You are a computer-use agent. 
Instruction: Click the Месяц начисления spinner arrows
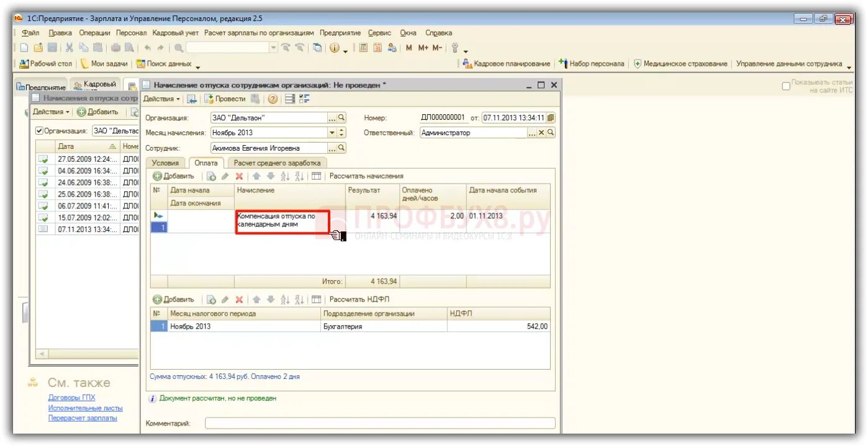click(x=342, y=133)
